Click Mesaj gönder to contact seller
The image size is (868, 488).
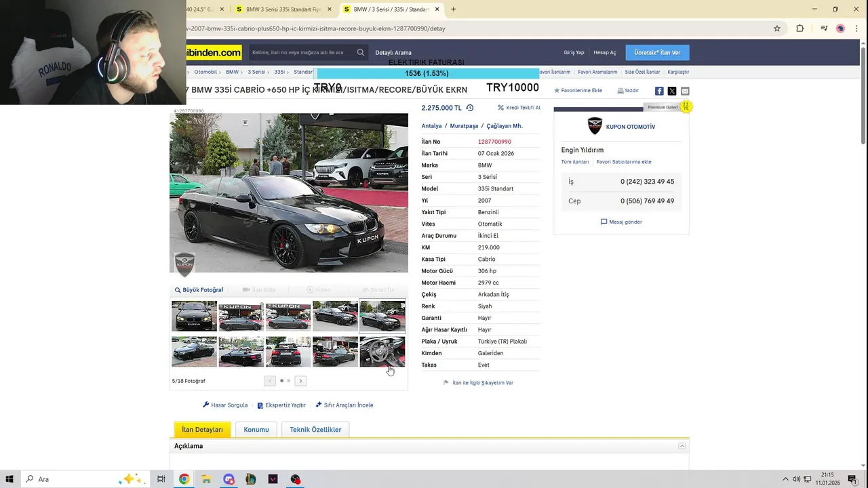click(x=621, y=222)
